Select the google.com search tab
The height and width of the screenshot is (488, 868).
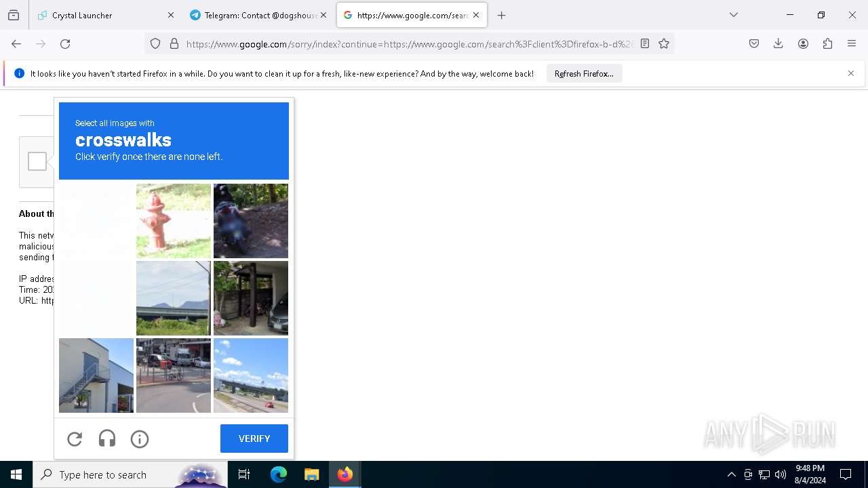coord(412,15)
